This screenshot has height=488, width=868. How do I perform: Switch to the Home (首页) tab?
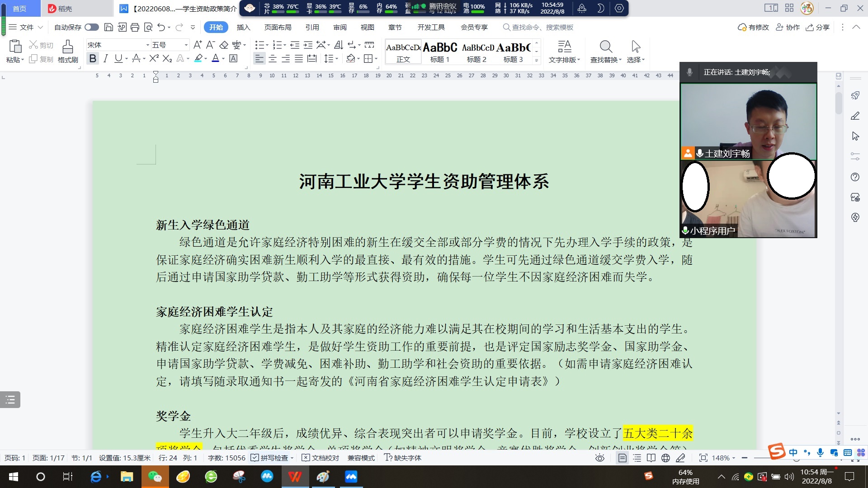[x=19, y=9]
